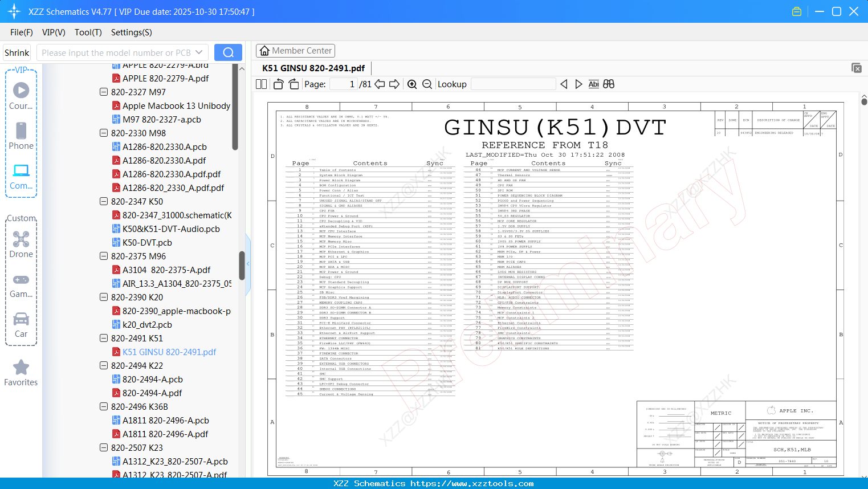Rotate the page clockwise

click(294, 84)
